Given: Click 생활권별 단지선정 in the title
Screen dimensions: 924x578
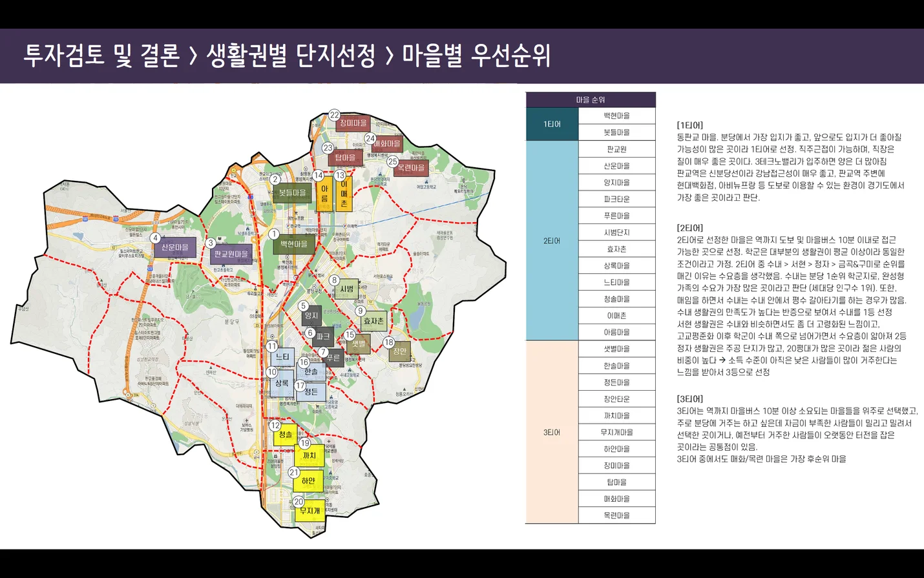Looking at the screenshot, I should [291, 56].
